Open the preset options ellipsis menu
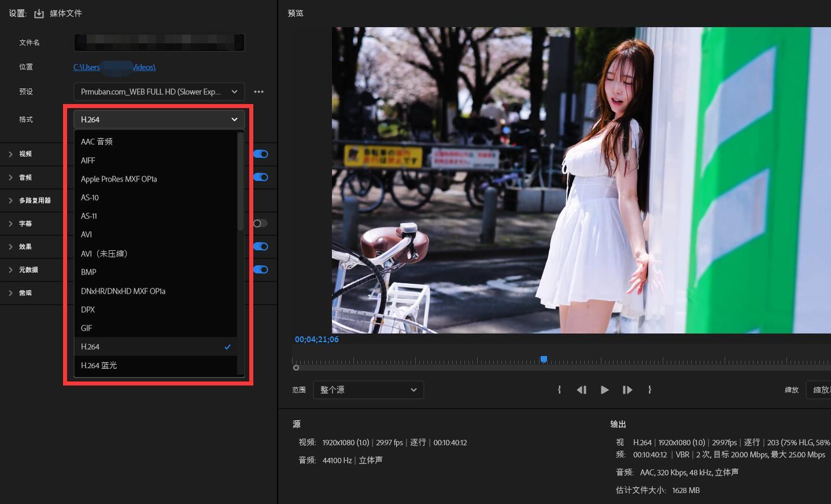831x504 pixels. point(258,91)
